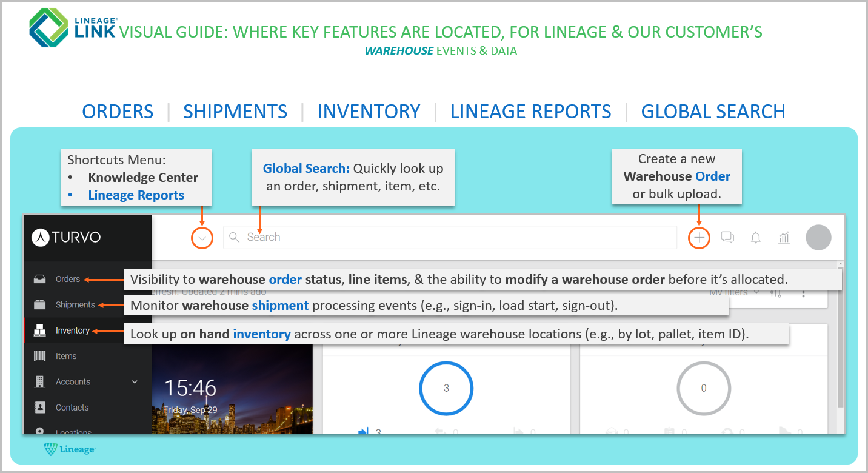The width and height of the screenshot is (868, 473).
Task: Open filter settings sliders icon
Action: click(776, 294)
